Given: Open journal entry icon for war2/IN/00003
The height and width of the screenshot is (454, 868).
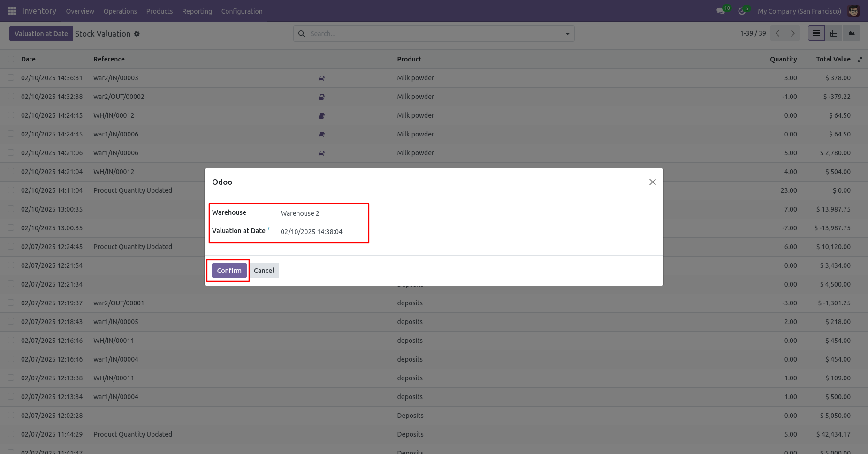Looking at the screenshot, I should [x=321, y=78].
